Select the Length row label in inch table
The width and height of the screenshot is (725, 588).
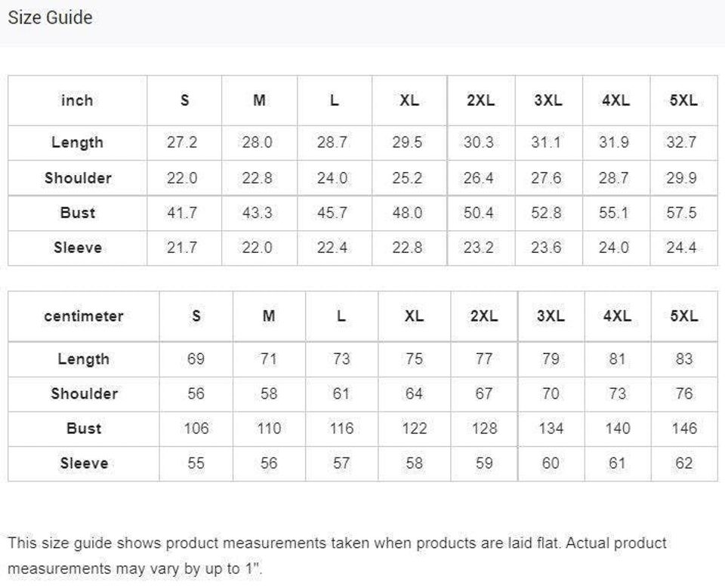coord(77,143)
